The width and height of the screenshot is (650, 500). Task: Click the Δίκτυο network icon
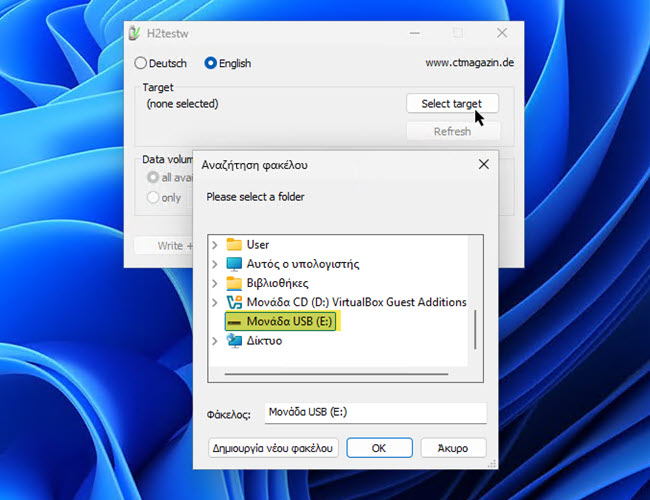234,341
